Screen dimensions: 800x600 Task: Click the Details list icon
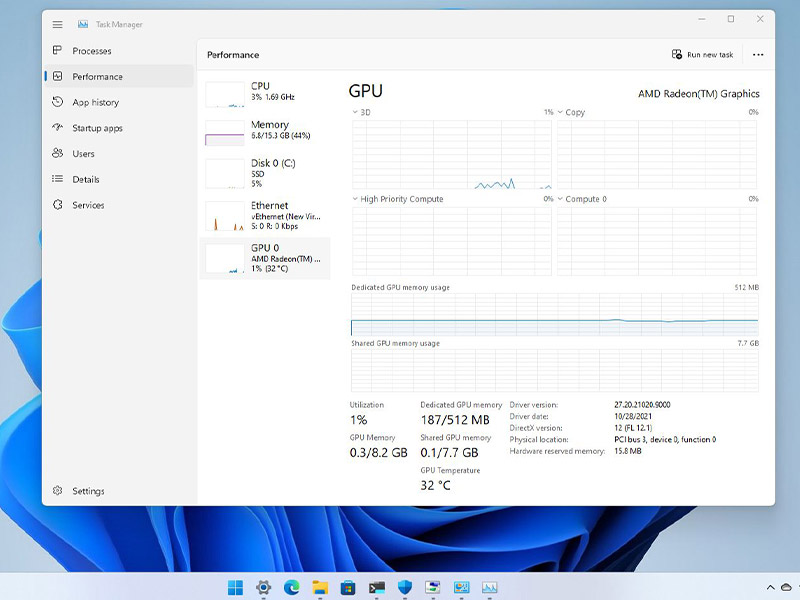click(x=58, y=179)
